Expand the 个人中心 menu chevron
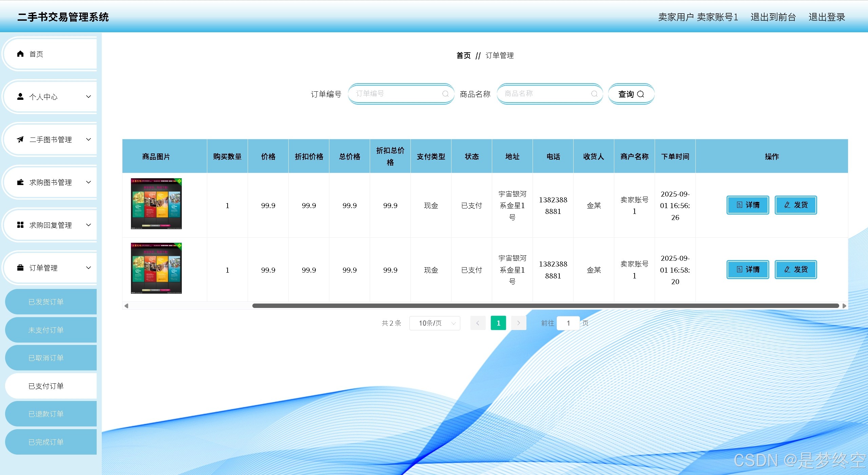Viewport: 868px width, 475px height. [x=89, y=96]
